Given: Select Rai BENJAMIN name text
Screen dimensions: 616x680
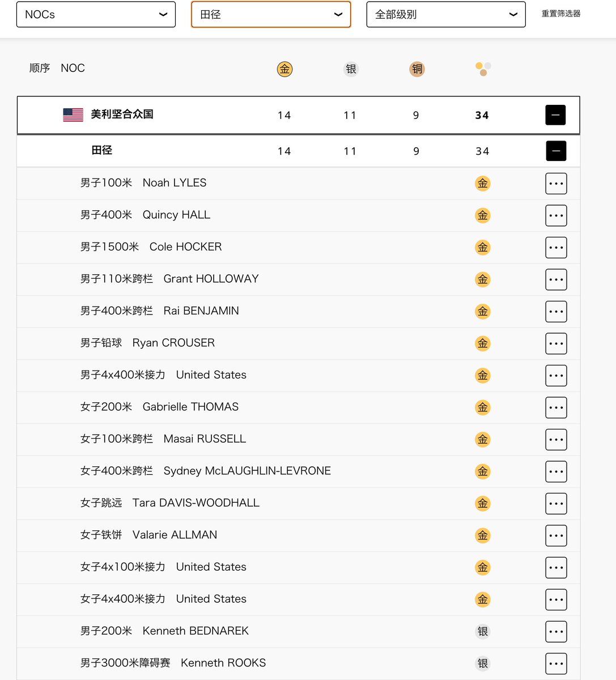Looking at the screenshot, I should (201, 311).
